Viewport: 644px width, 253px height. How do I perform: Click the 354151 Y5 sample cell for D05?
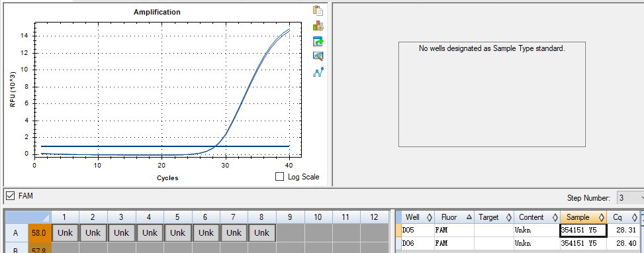tap(583, 230)
